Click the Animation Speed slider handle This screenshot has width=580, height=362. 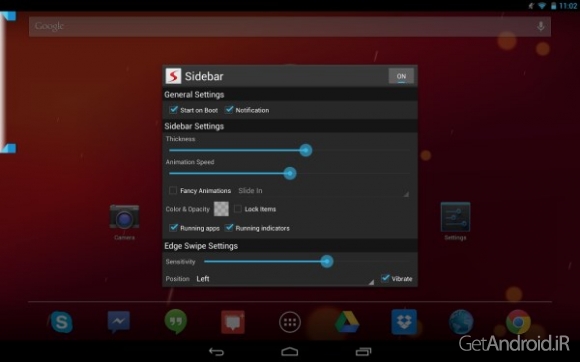pos(290,173)
